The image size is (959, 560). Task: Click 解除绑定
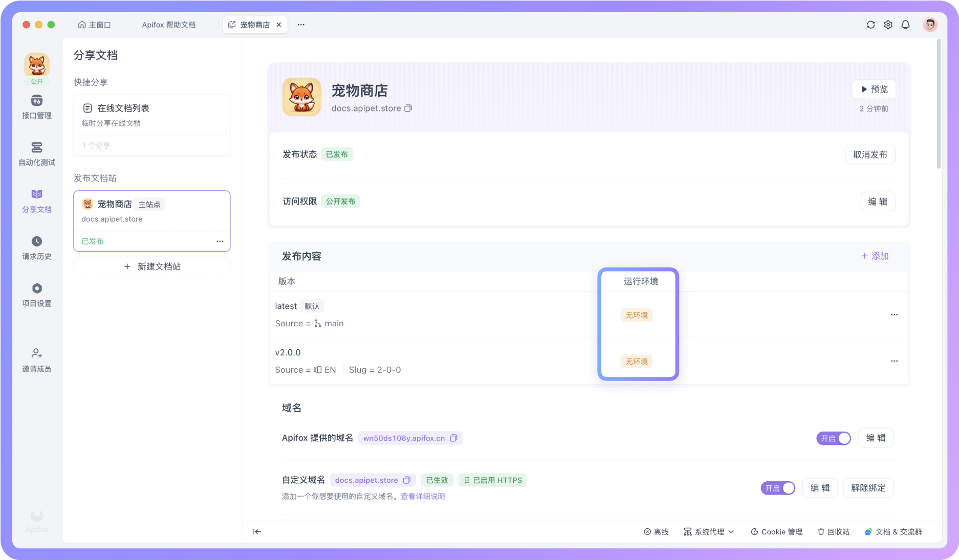coord(868,488)
